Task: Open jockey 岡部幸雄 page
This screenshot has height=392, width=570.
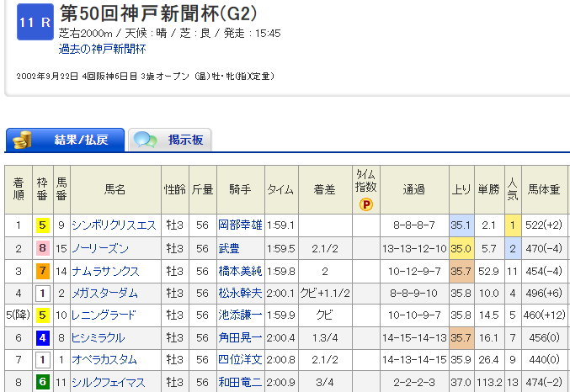Action: pyautogui.click(x=240, y=225)
